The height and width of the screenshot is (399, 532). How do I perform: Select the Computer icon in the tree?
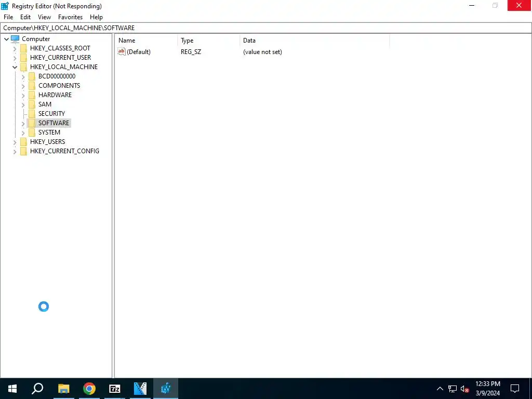click(15, 38)
